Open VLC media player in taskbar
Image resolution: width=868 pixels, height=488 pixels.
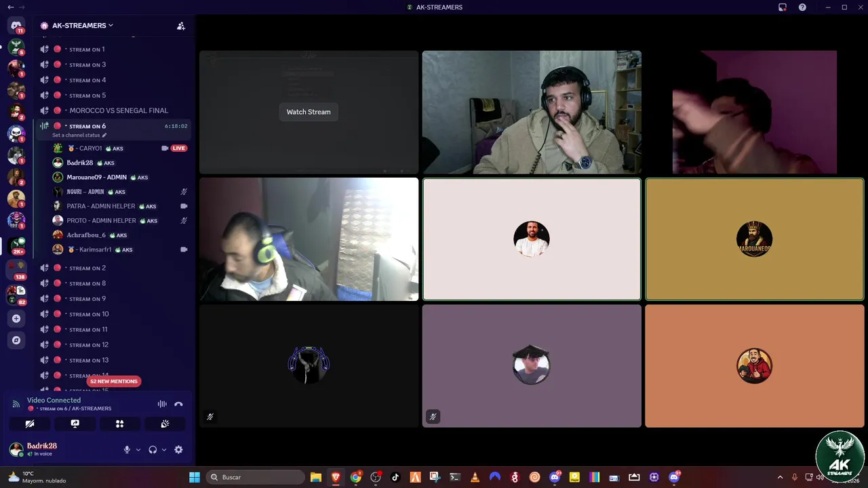pyautogui.click(x=475, y=477)
